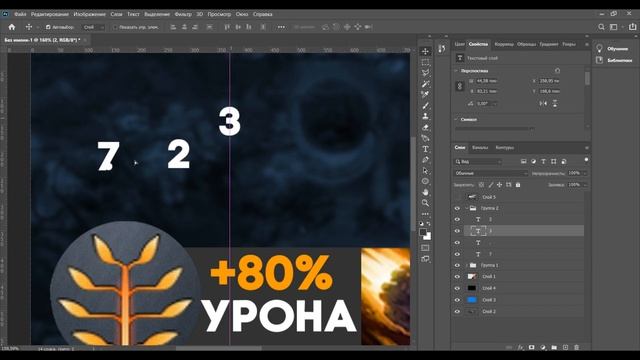Image resolution: width=640 pixels, height=360 pixels.
Task: Select the Eraser tool
Action: click(425, 127)
